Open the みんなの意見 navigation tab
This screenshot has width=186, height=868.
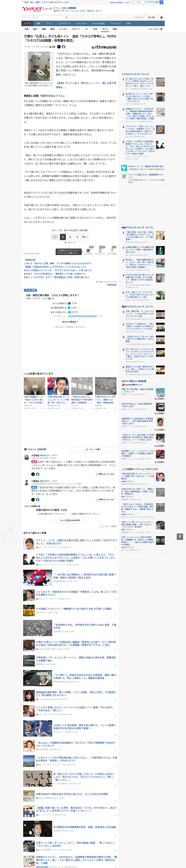pyautogui.click(x=99, y=24)
